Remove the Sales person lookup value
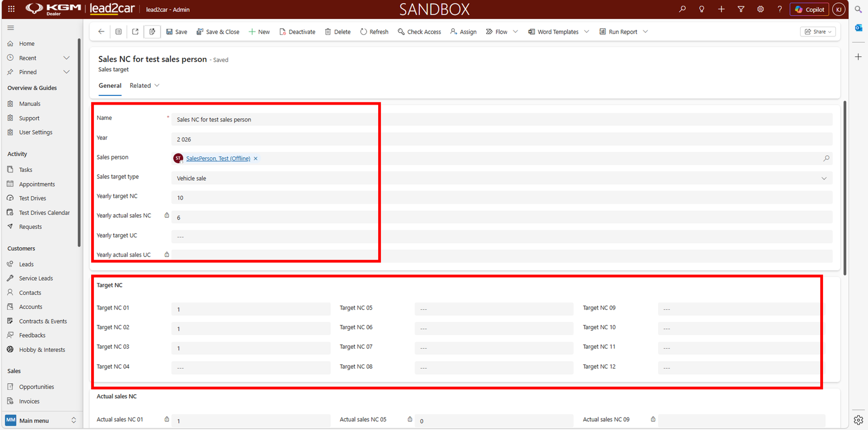Image resolution: width=868 pixels, height=430 pixels. 256,159
